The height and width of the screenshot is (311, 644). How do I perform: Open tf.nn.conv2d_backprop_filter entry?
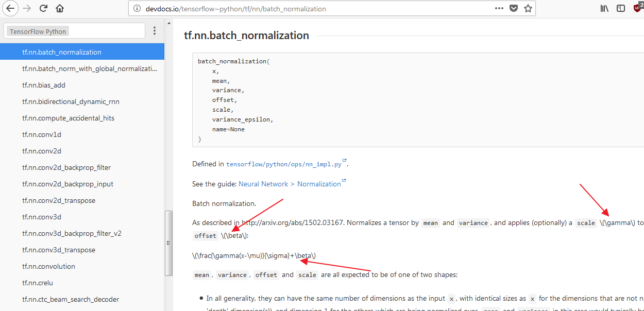(82, 167)
